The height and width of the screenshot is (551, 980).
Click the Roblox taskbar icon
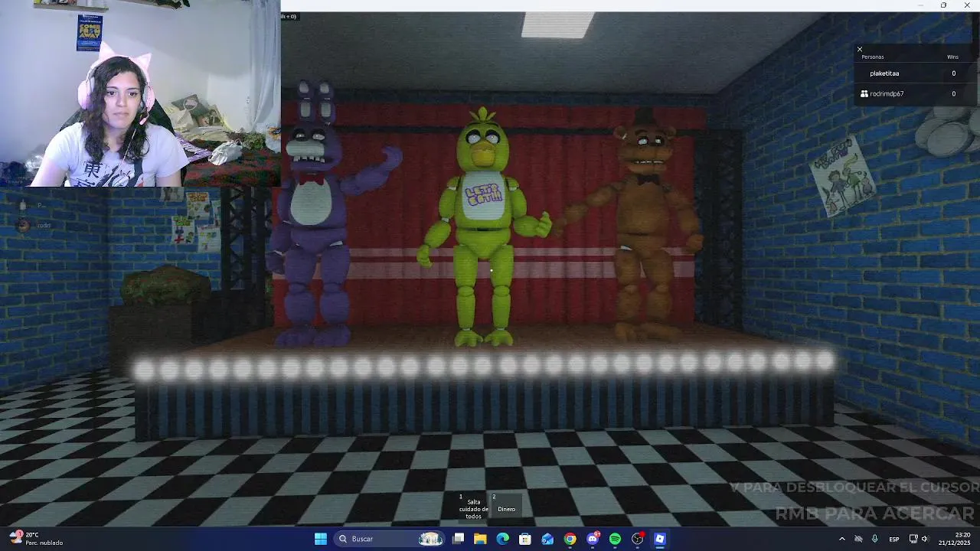click(660, 539)
